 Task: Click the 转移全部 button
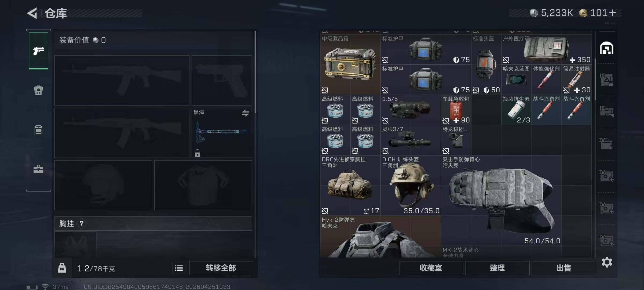[x=221, y=268]
